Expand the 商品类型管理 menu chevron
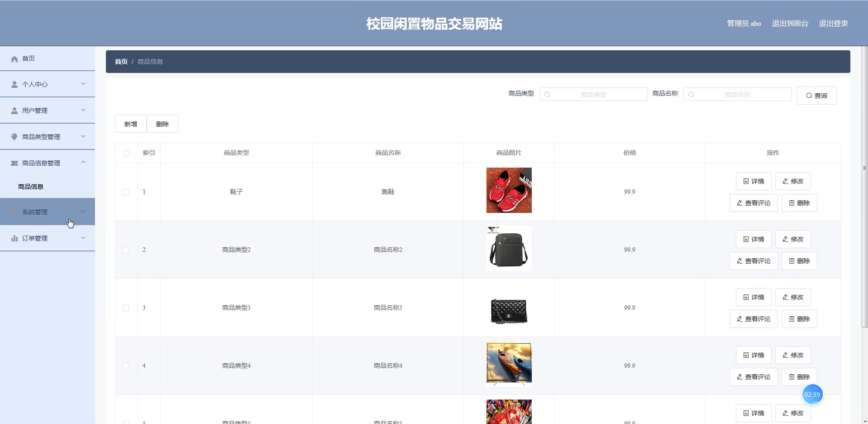The width and height of the screenshot is (868, 424). coord(83,136)
